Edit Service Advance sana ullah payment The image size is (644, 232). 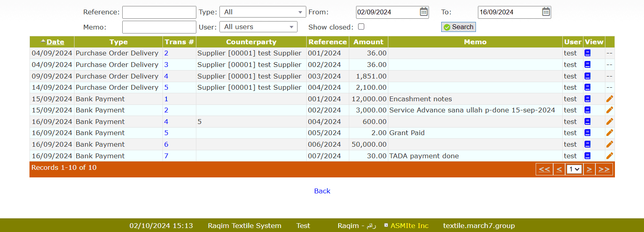[x=609, y=110]
